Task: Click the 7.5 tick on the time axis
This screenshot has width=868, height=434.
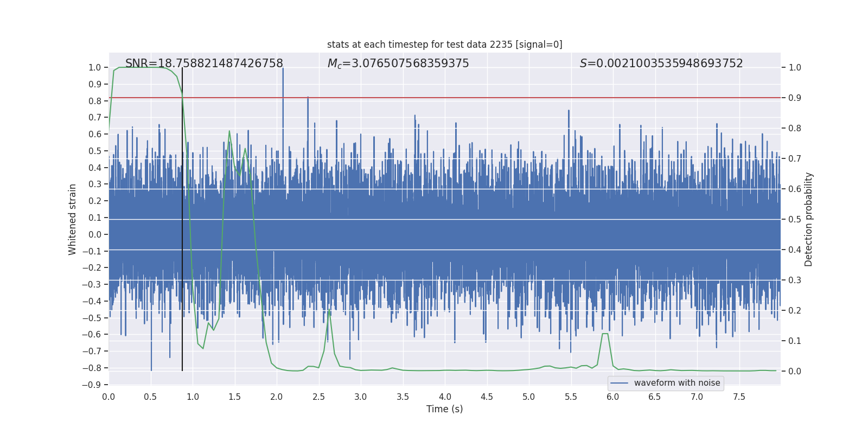Action: click(739, 397)
